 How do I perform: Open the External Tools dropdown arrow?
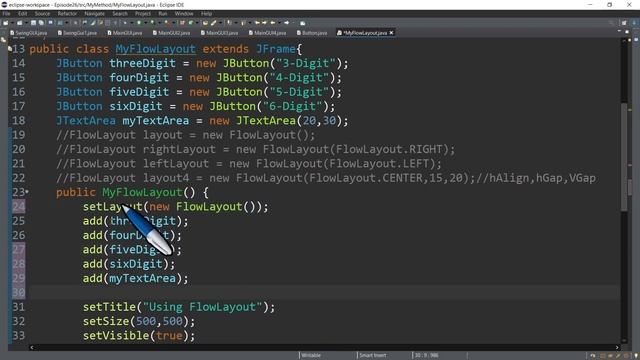(173, 23)
